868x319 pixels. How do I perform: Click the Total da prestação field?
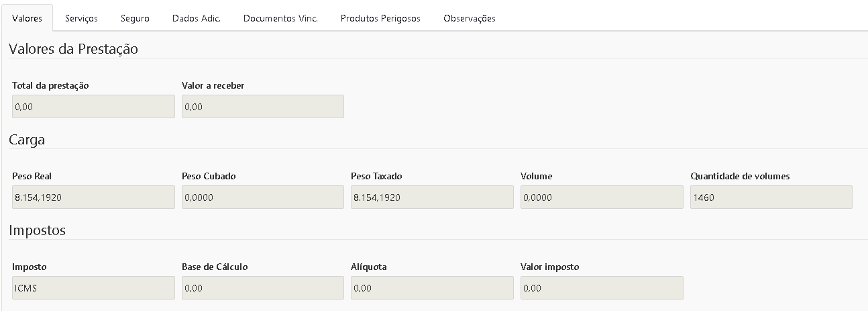[93, 106]
